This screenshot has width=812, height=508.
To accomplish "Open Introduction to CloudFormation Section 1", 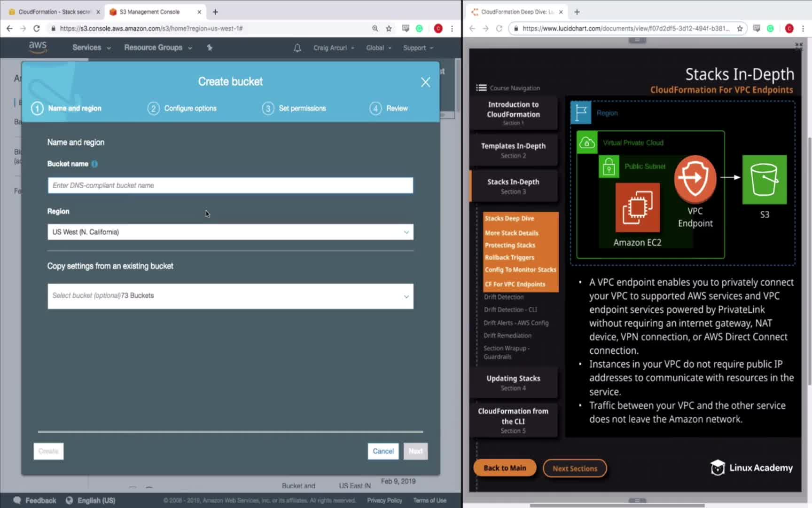I will (513, 113).
